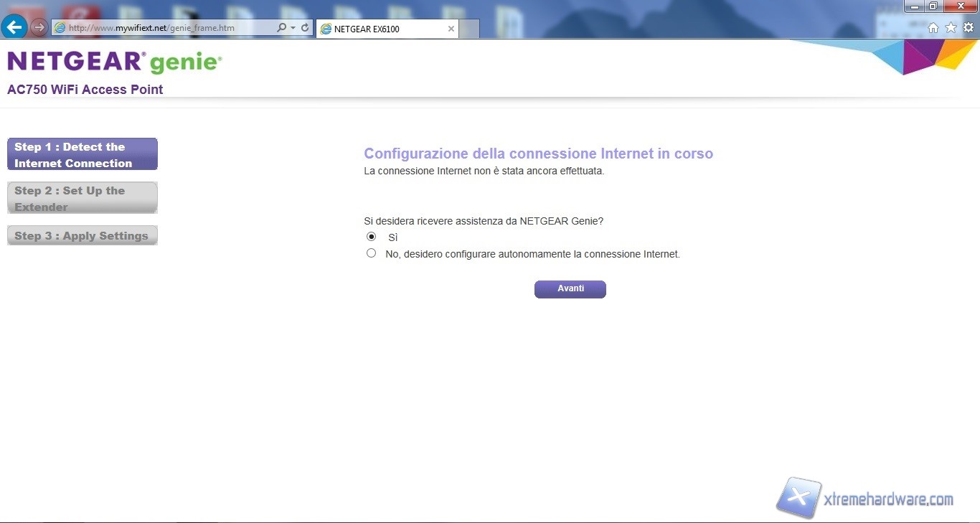Select "No, desidero configurare autonomamente" radio option
The height and width of the screenshot is (523, 980).
(x=371, y=253)
